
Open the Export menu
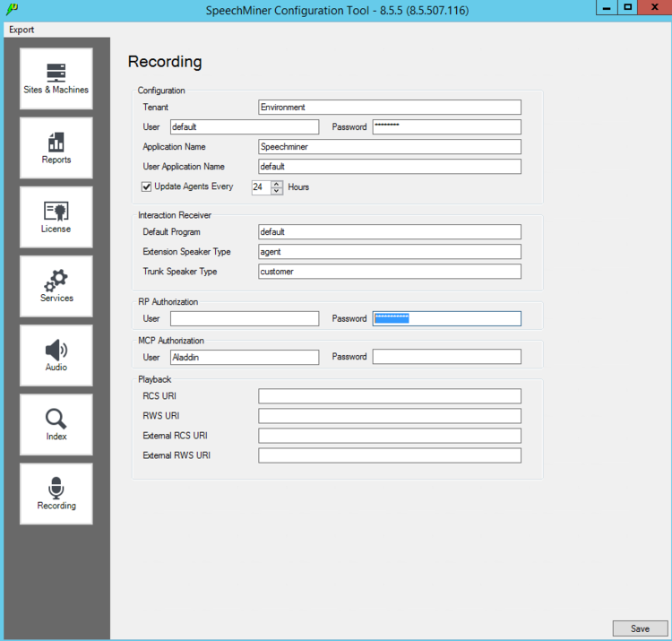coord(22,30)
